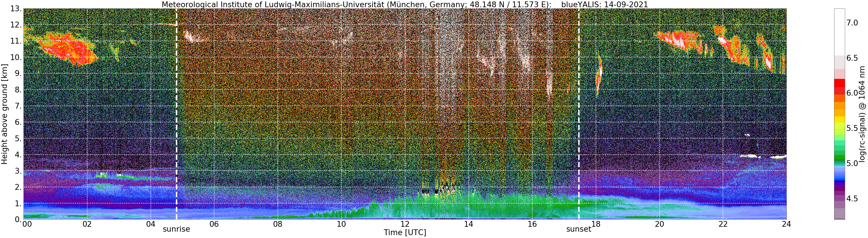Click the height axis tick label 11.
Viewport: 868px width, 238px height.
16,41
